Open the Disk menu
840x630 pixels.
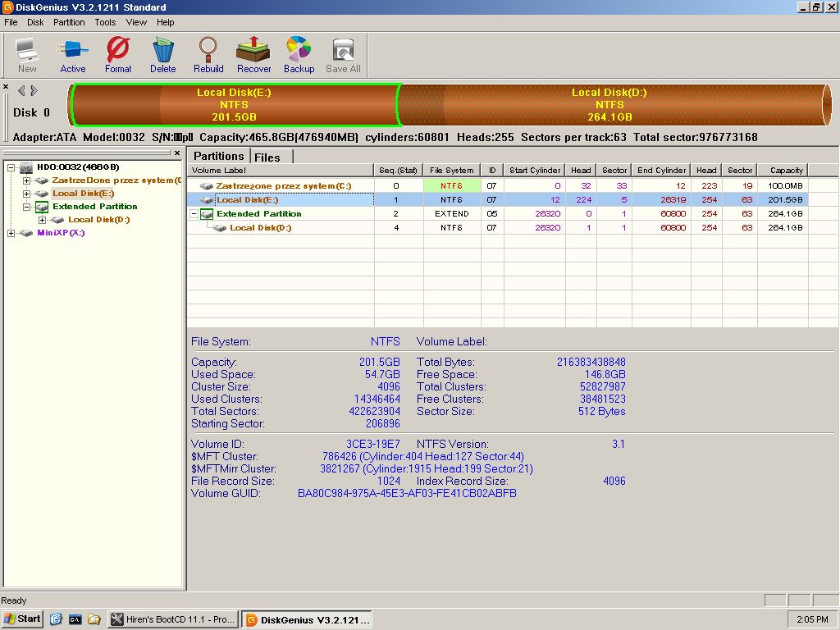(35, 22)
